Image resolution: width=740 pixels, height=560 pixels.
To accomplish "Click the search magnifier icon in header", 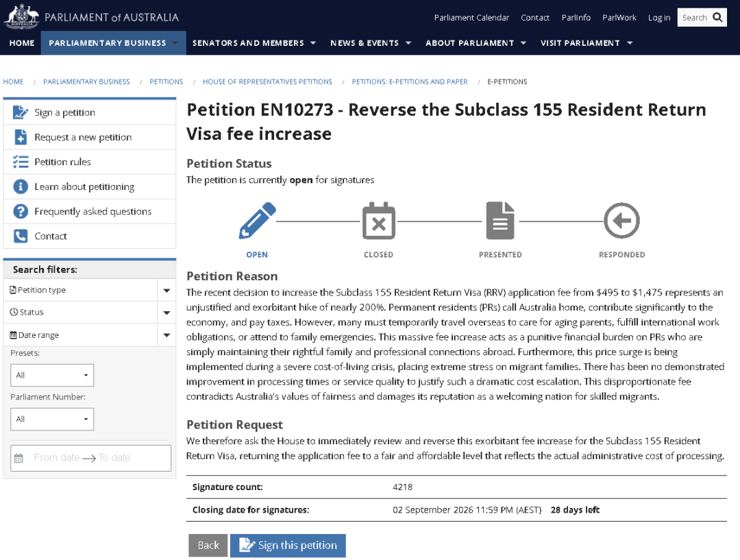I will 717,17.
